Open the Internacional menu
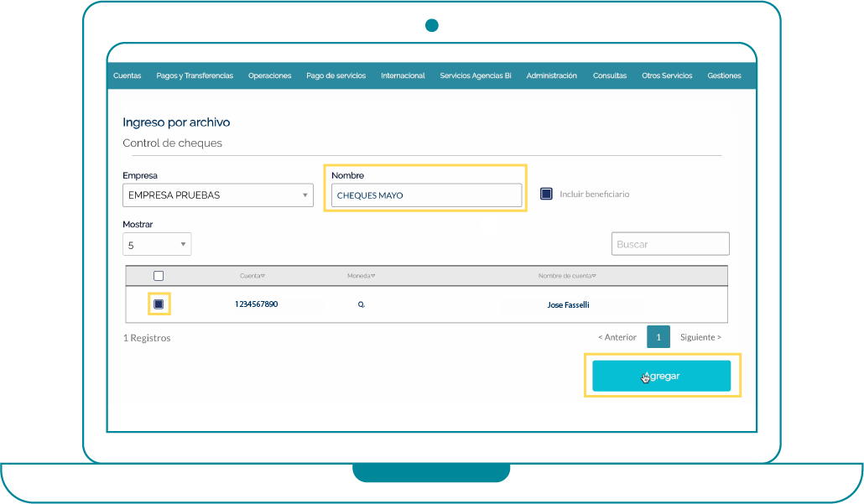This screenshot has height=504, width=864. 403,75
